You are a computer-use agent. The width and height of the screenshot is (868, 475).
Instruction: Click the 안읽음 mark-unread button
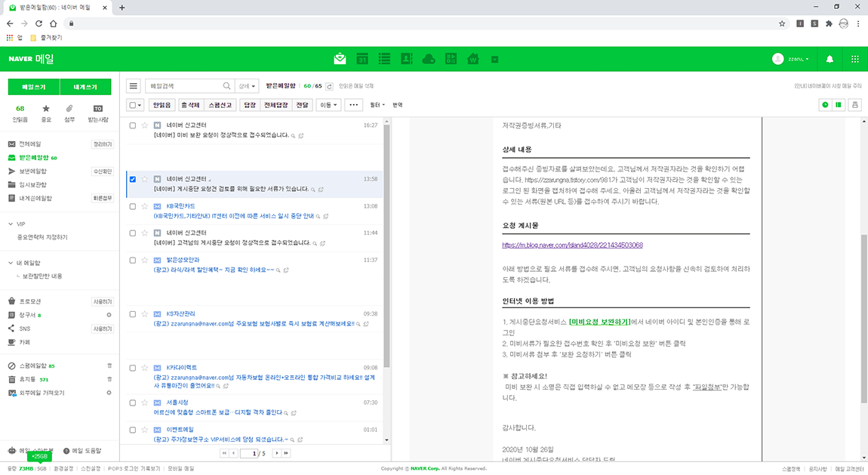point(162,105)
